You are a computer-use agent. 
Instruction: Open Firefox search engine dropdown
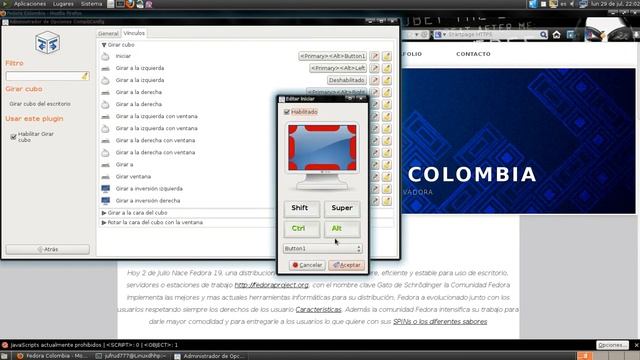440,35
